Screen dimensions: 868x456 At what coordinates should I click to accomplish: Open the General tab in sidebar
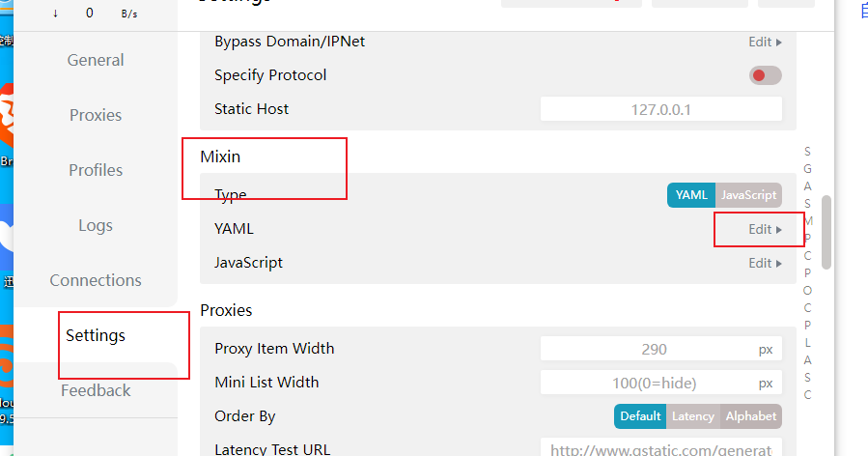pyautogui.click(x=96, y=60)
